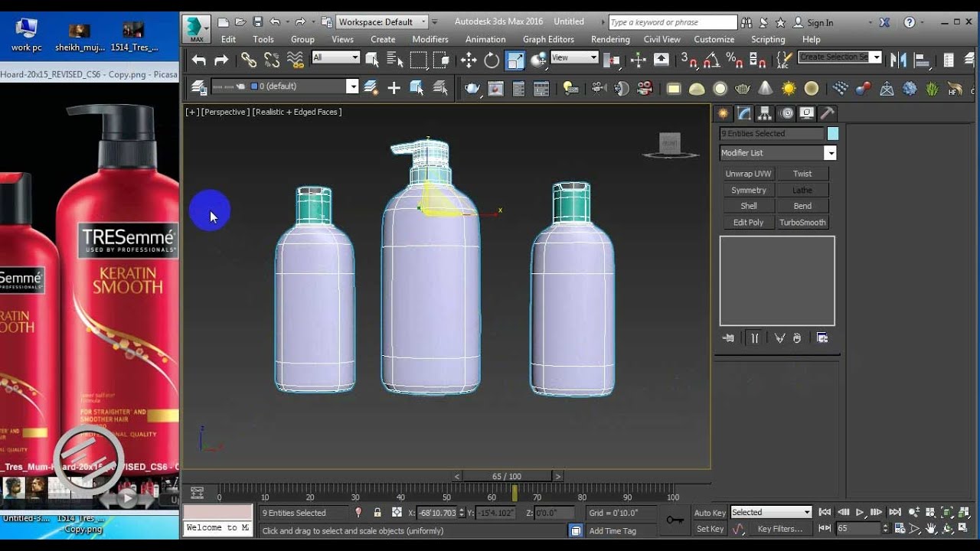Click the Align tool icon

point(922,60)
